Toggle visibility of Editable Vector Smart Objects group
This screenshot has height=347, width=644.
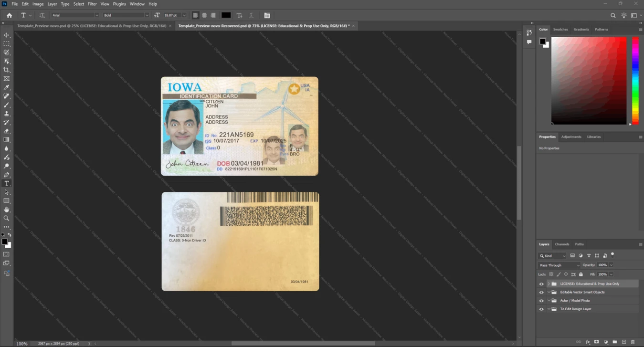(x=541, y=292)
